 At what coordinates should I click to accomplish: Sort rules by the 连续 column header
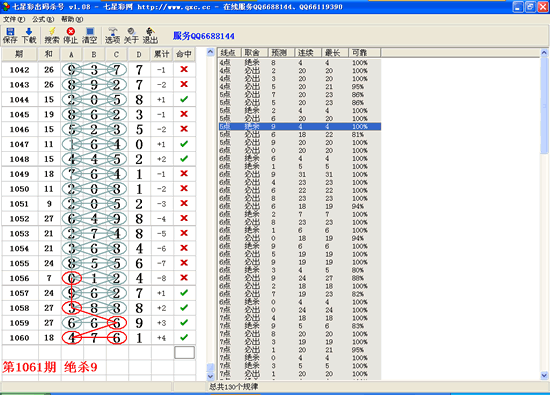(308, 53)
